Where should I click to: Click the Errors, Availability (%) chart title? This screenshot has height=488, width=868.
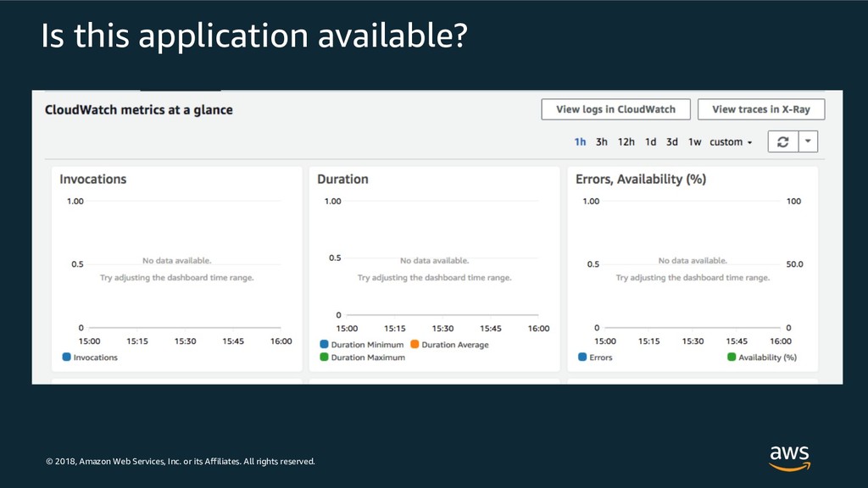[x=641, y=180]
